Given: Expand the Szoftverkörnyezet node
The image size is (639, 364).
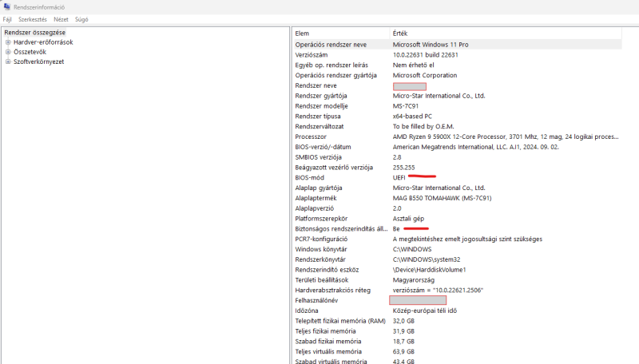Looking at the screenshot, I should (8, 61).
